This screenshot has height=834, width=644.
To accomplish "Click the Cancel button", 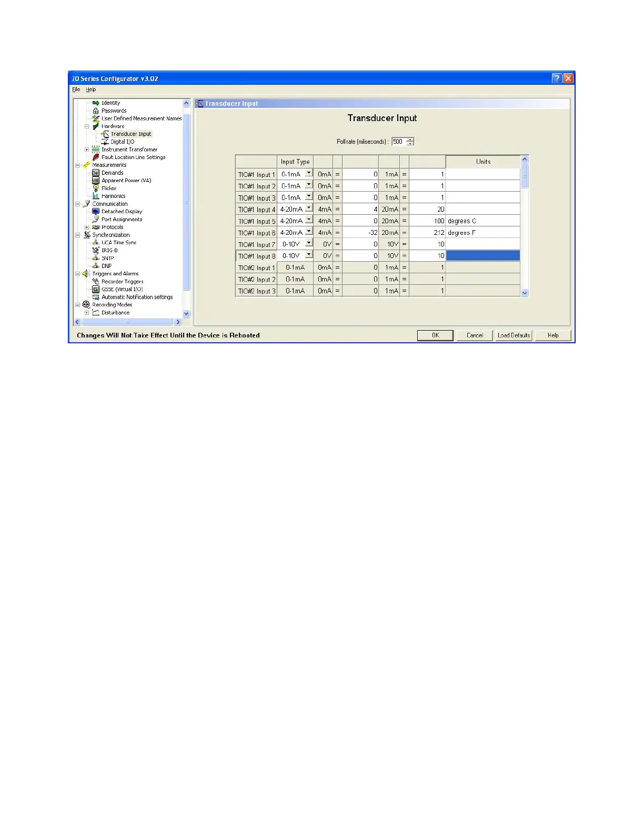I will click(475, 335).
